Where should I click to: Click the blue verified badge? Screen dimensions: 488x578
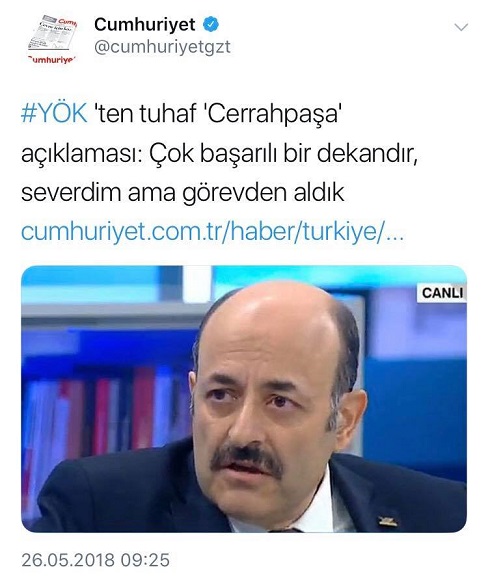211,24
